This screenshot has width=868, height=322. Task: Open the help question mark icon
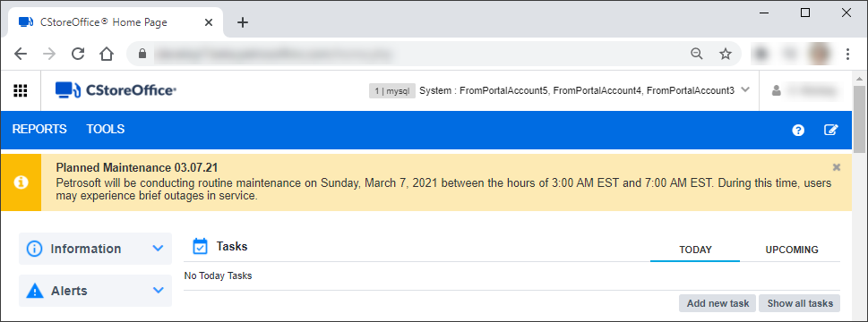click(798, 130)
